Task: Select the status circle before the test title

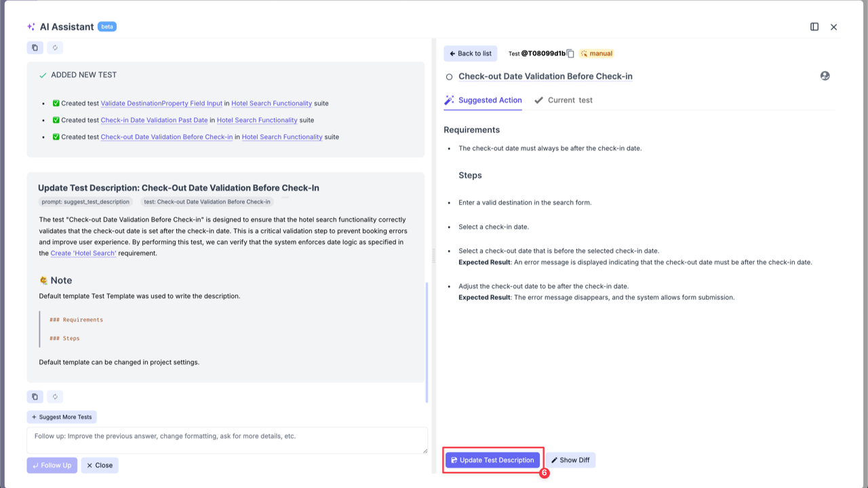Action: [x=448, y=77]
